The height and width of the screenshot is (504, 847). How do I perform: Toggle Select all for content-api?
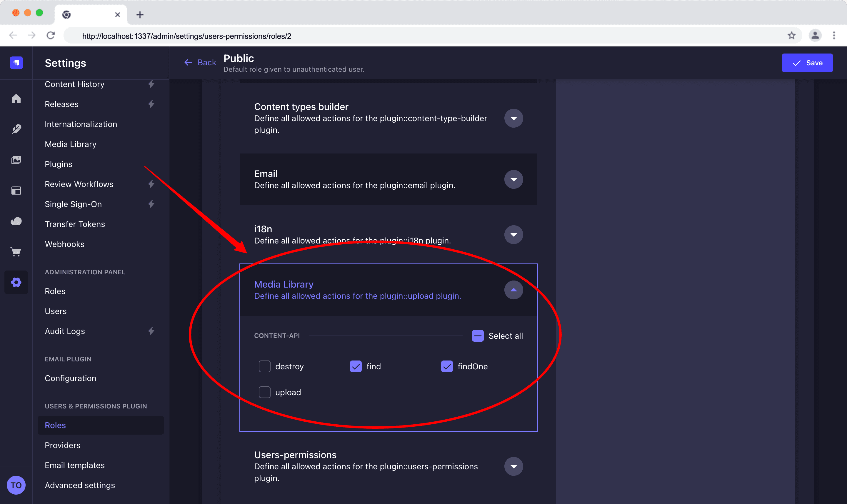[478, 336]
